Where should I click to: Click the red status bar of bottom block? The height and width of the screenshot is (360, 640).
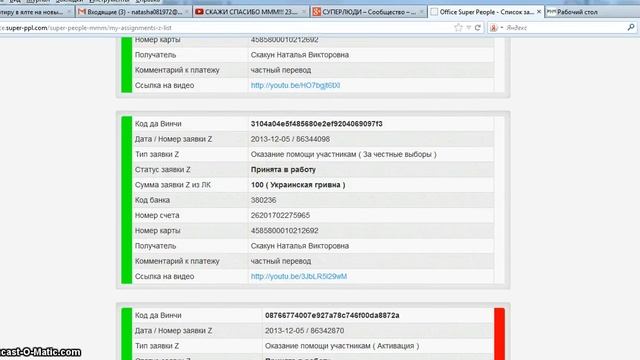coord(499,334)
